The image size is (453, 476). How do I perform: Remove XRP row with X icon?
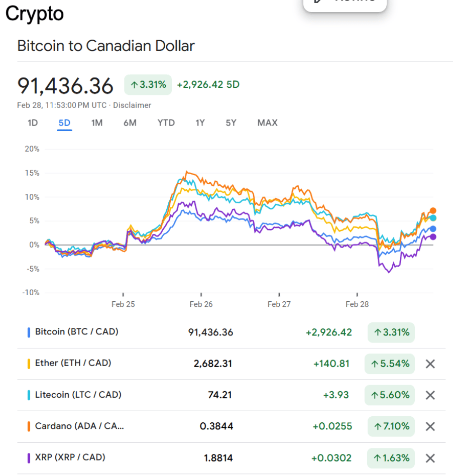430,458
